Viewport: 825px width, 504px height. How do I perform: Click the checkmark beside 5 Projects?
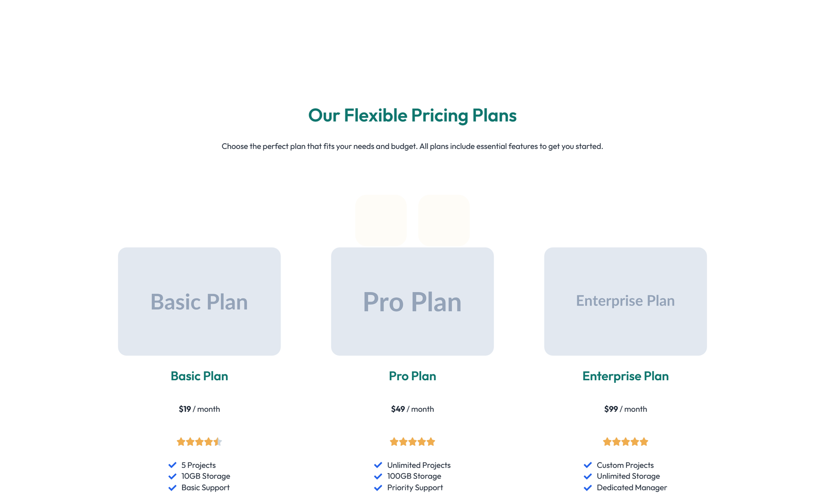[172, 465]
